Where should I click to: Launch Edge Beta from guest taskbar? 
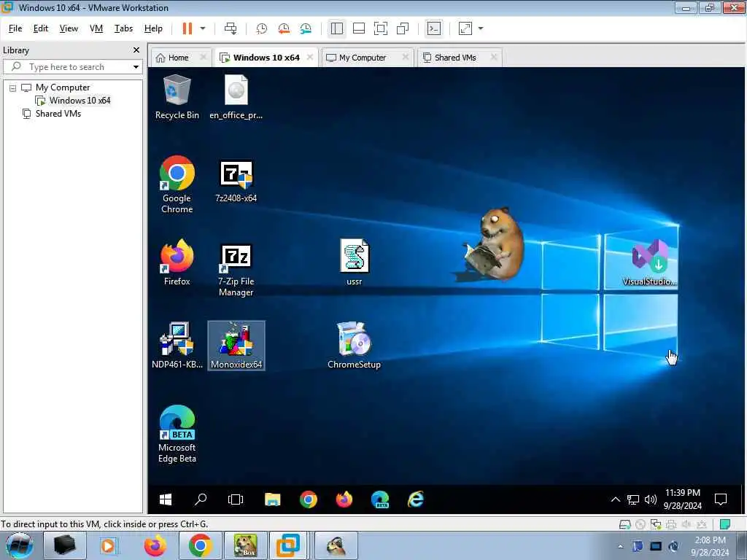(380, 499)
